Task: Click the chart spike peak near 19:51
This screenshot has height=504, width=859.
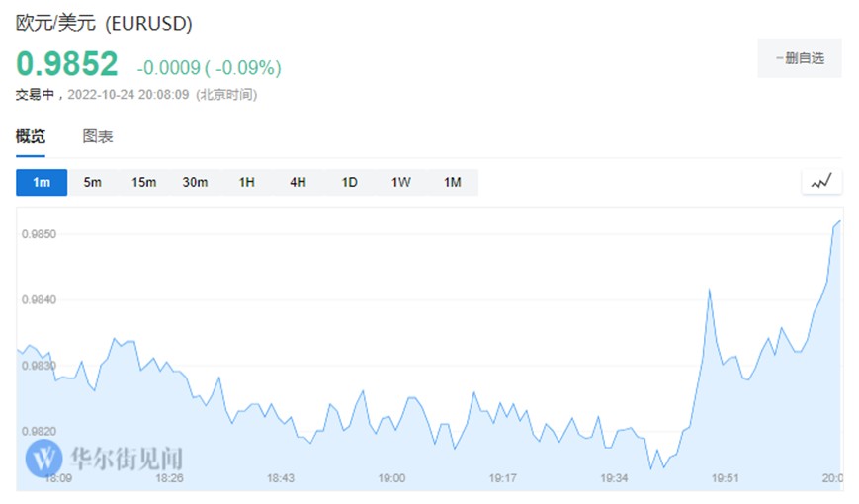Action: (709, 290)
